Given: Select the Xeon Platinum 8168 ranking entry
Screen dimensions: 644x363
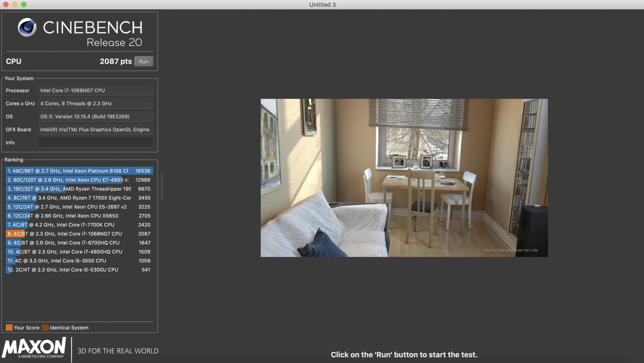Looking at the screenshot, I should tap(79, 171).
